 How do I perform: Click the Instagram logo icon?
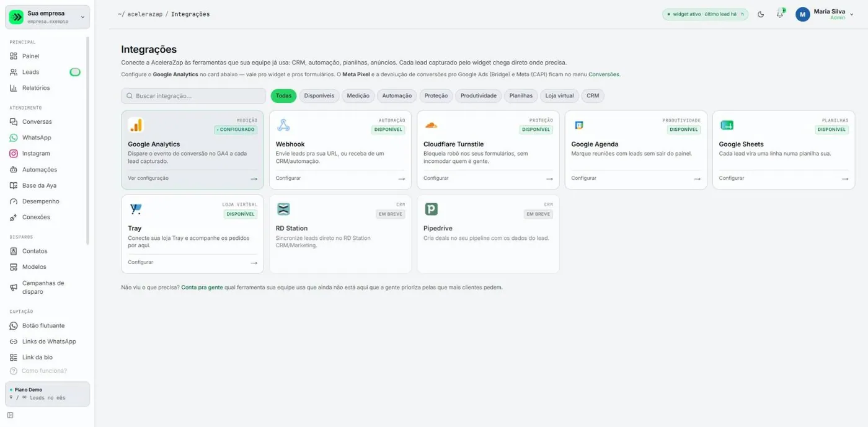pyautogui.click(x=14, y=154)
